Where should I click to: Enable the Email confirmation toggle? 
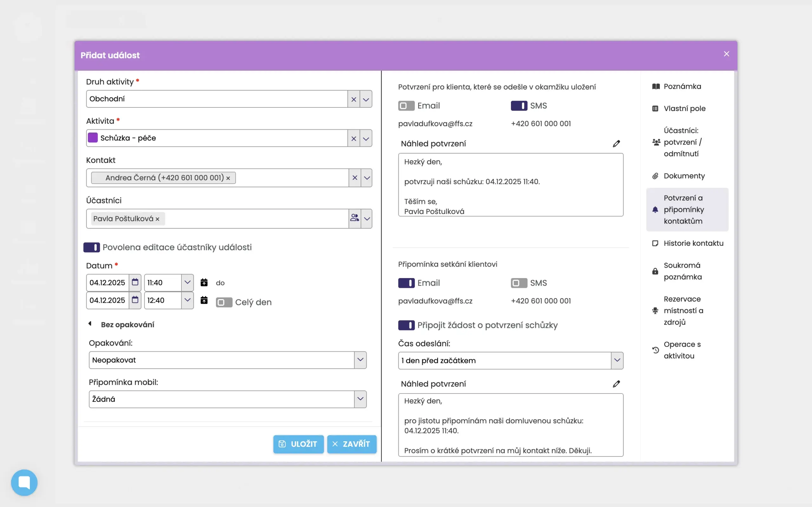[x=406, y=106]
